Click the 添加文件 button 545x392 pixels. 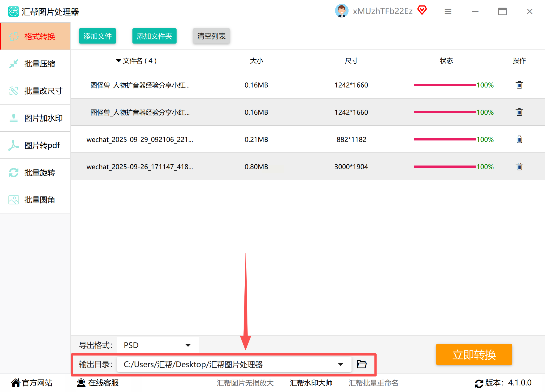(x=97, y=36)
